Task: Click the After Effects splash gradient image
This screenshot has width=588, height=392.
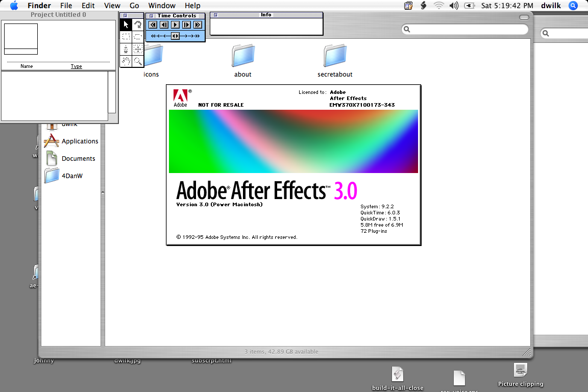Action: (293, 141)
